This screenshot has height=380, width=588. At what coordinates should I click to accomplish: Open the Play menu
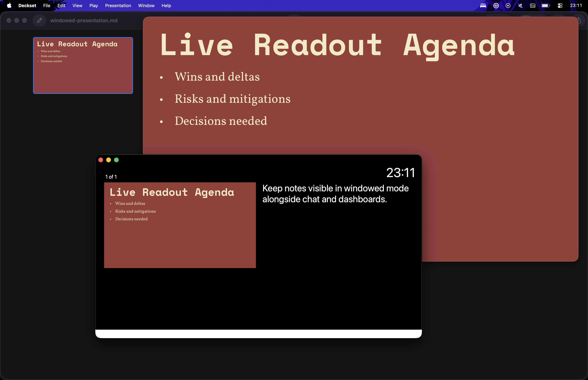(x=94, y=5)
